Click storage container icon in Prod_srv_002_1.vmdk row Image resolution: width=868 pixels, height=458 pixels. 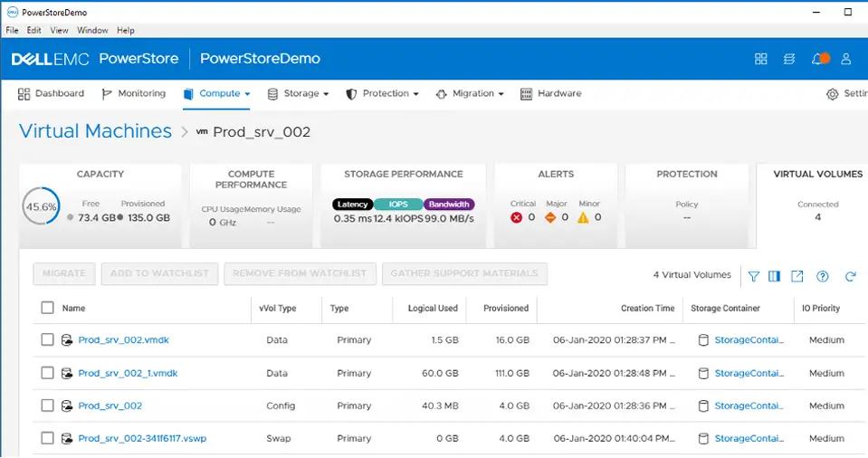click(703, 373)
